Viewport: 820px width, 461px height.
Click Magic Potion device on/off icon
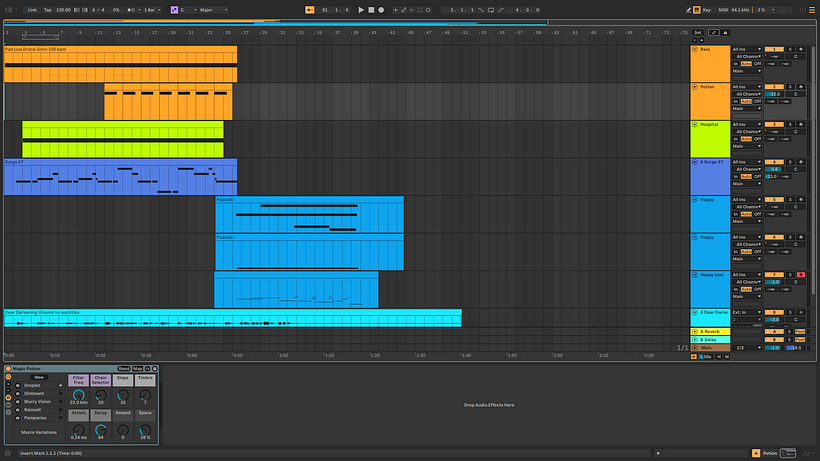[x=8, y=368]
